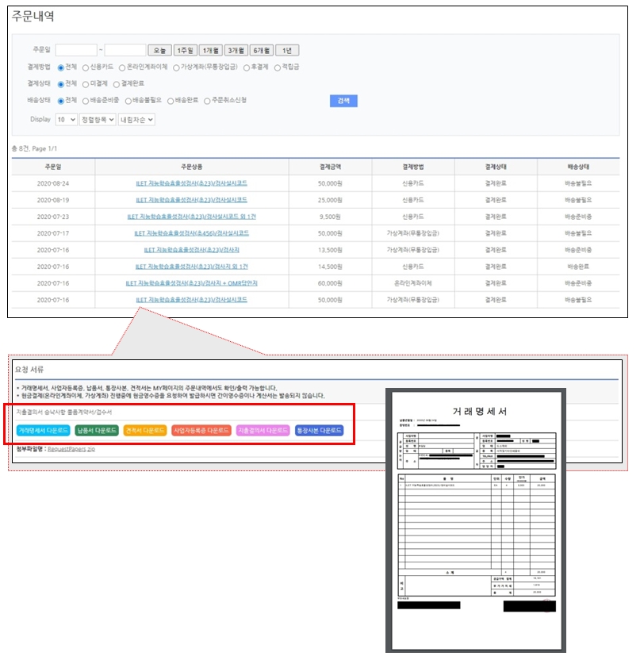Expand the 정렬항목 sort field dropdown
Viewport: 644px width, 660px height.
point(98,120)
